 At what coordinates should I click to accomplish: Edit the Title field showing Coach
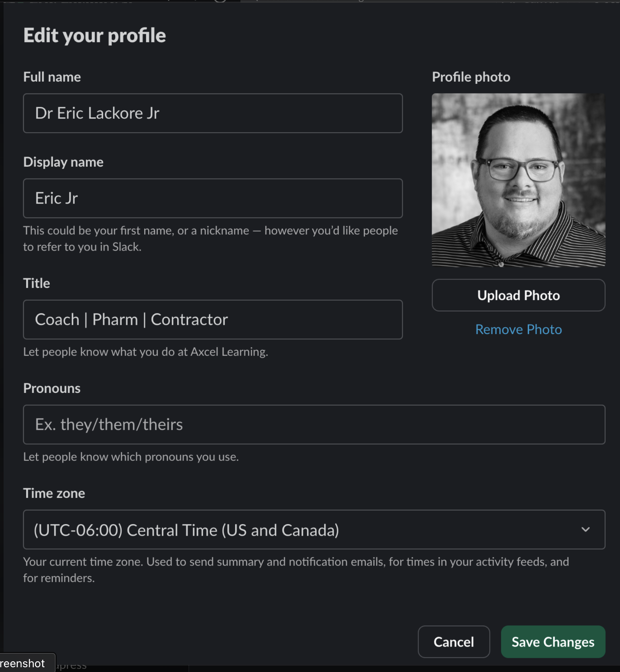coord(213,320)
